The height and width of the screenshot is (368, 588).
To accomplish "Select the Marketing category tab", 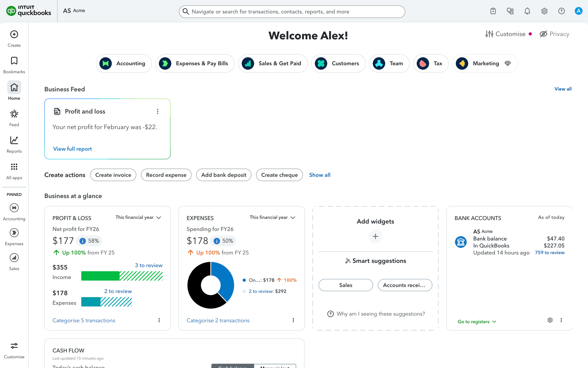I will [485, 63].
